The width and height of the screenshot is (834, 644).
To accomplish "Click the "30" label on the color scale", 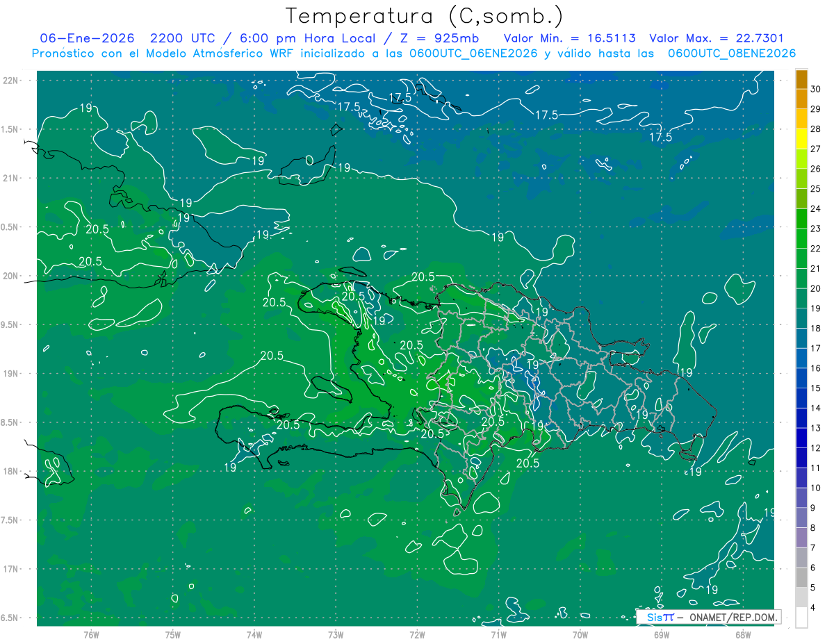I will coord(816,89).
